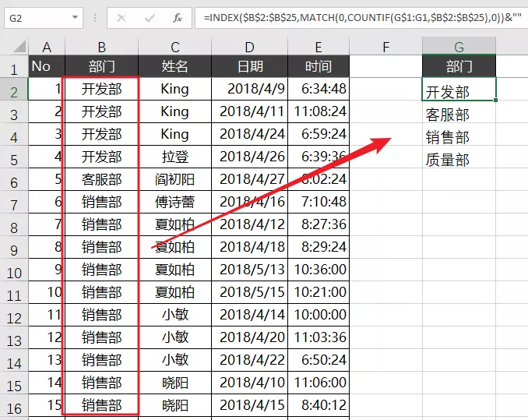
Task: Select column D header
Action: tap(249, 47)
